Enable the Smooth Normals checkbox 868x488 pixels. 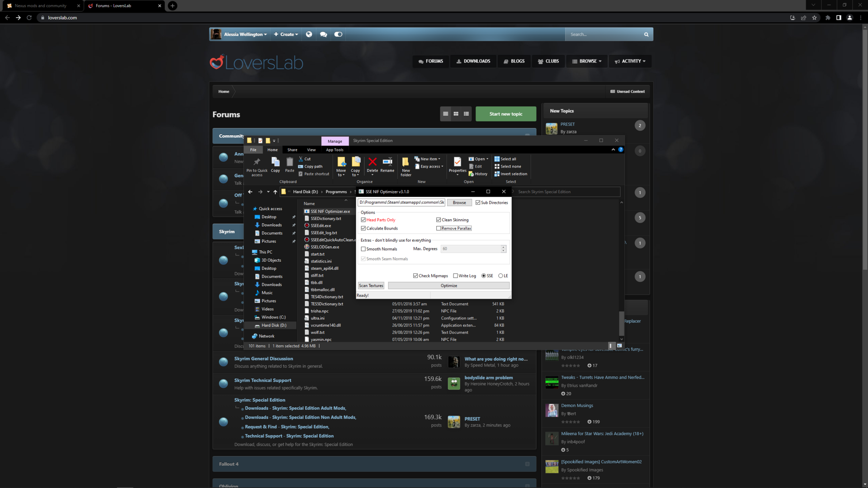tap(363, 249)
